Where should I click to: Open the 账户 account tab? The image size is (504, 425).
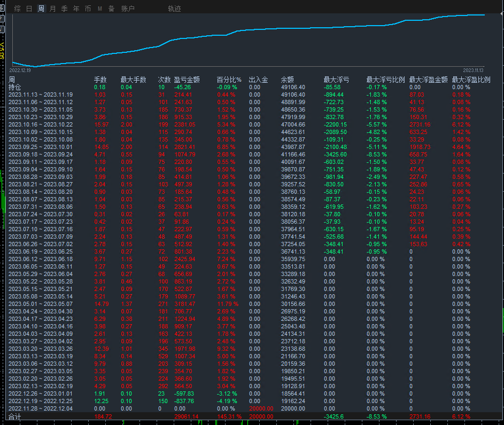tap(128, 9)
